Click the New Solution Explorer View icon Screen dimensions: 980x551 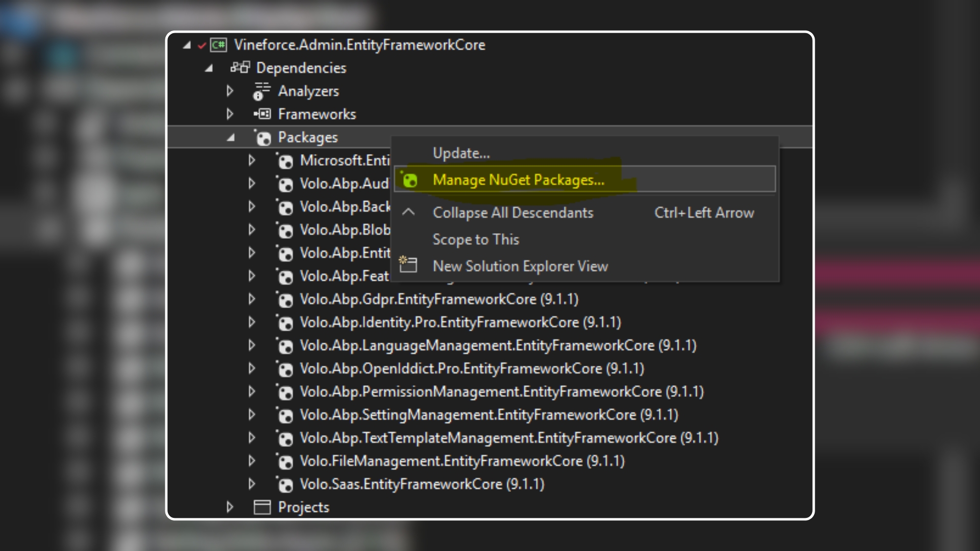[x=408, y=264]
